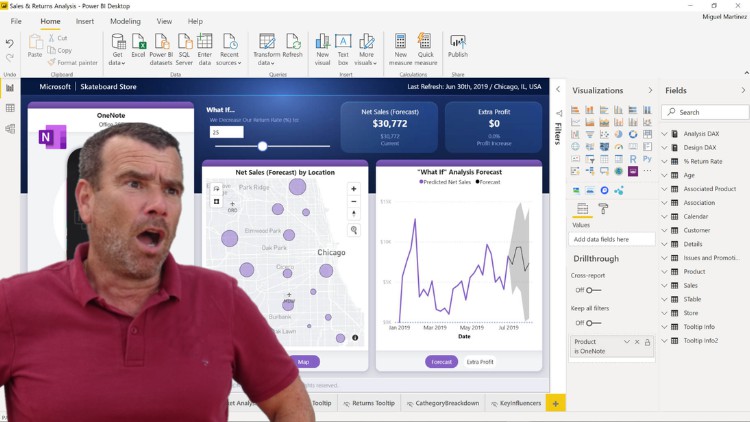The width and height of the screenshot is (750, 422).
Task: Open the Excel data source icon
Action: point(139,42)
